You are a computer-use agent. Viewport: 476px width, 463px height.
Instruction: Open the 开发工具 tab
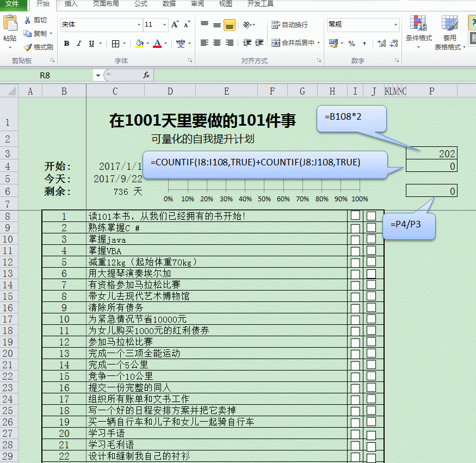coord(261,4)
